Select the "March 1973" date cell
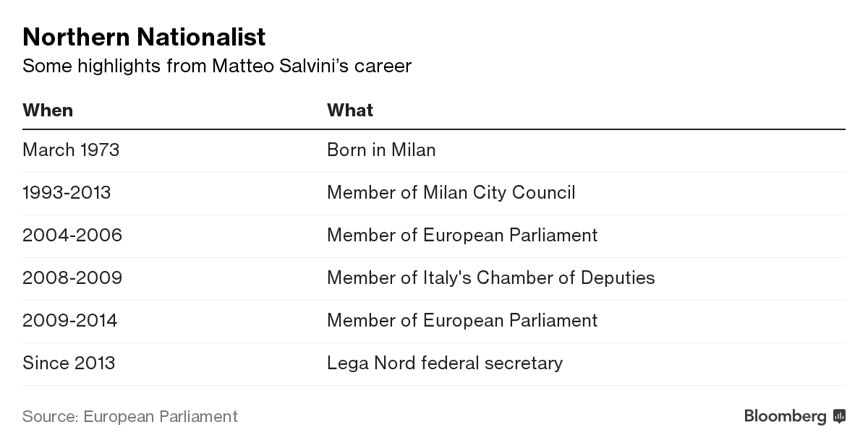This screenshot has width=868, height=448. [x=71, y=150]
